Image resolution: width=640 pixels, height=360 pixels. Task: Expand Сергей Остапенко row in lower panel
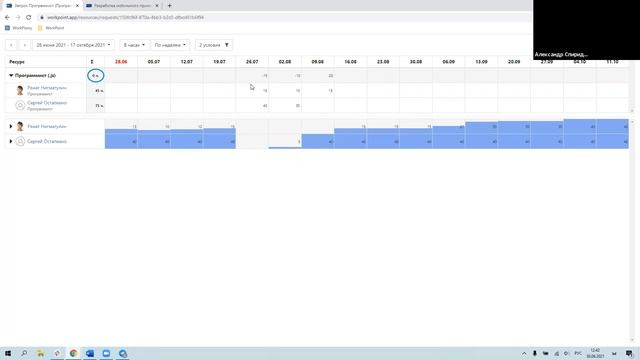pos(11,141)
